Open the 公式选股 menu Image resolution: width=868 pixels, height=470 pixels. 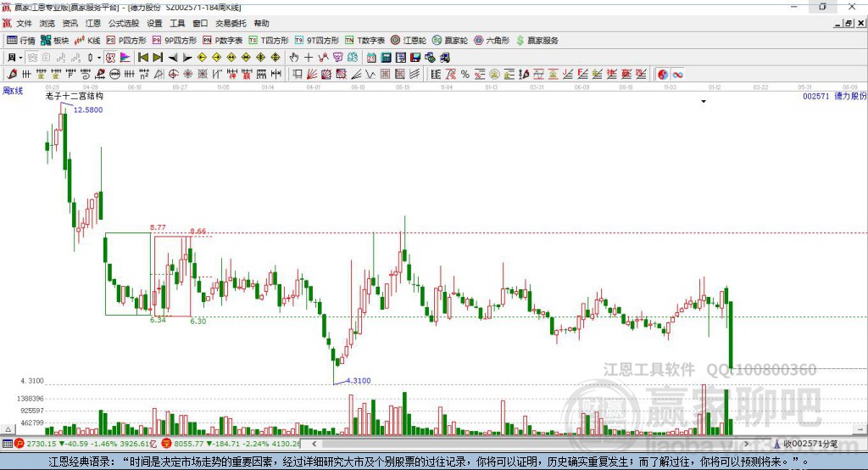click(x=124, y=23)
